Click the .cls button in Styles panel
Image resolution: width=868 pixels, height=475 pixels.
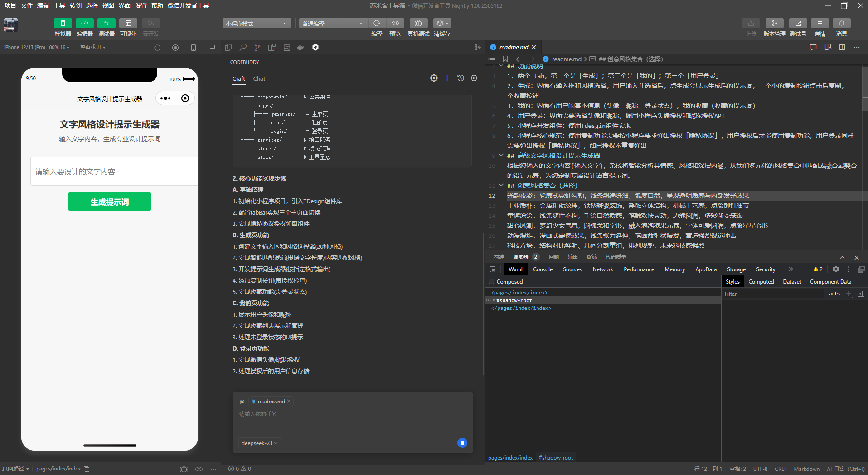coord(834,294)
